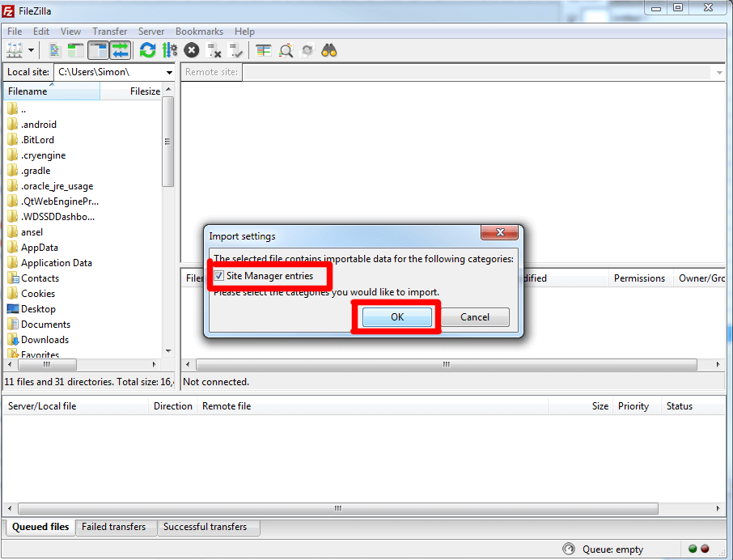Image resolution: width=733 pixels, height=560 pixels.
Task: Select the Application Data folder name
Action: coord(57,263)
